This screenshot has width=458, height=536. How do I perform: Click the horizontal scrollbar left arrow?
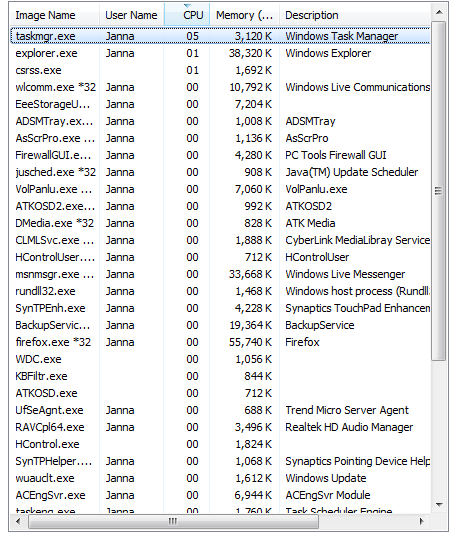coord(18,521)
